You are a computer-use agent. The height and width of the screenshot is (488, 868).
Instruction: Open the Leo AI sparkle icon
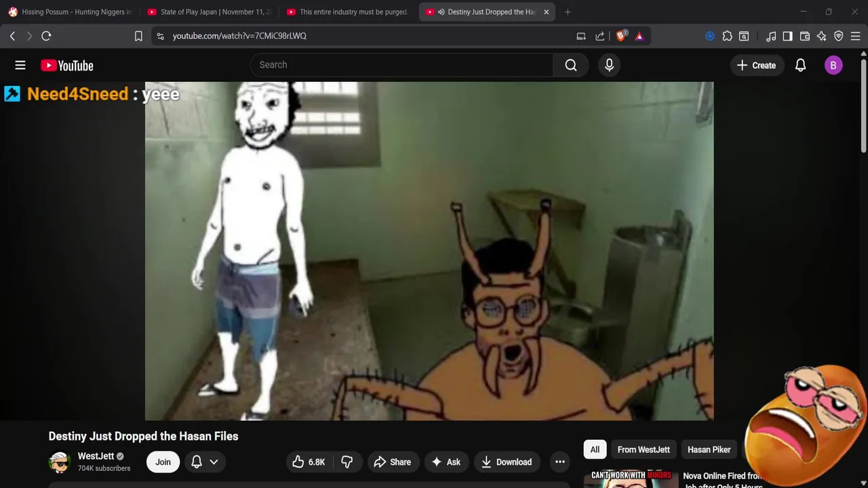point(822,36)
